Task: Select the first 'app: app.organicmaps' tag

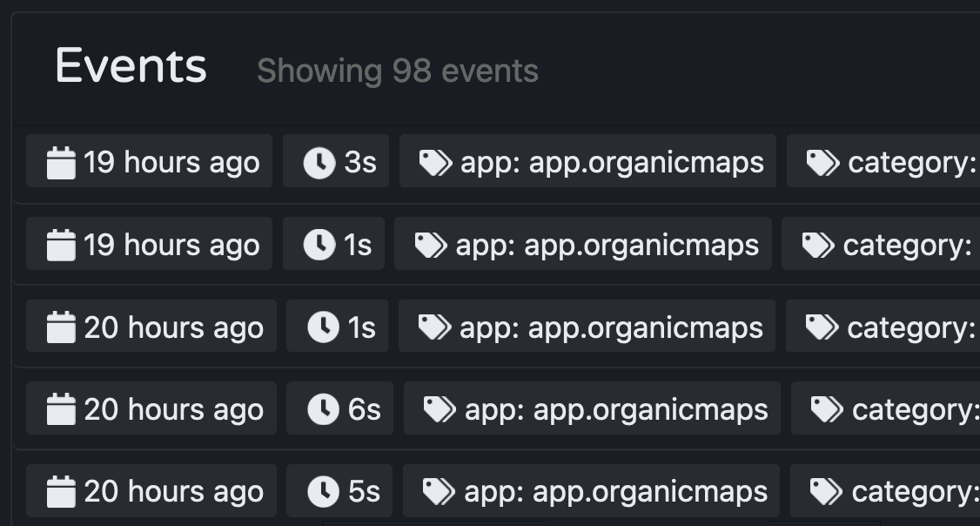Action: (587, 161)
